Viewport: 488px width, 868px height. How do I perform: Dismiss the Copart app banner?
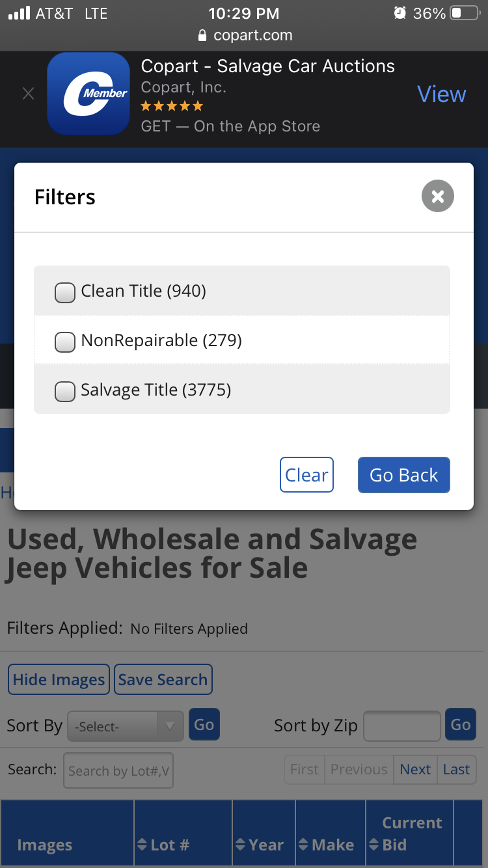click(28, 94)
